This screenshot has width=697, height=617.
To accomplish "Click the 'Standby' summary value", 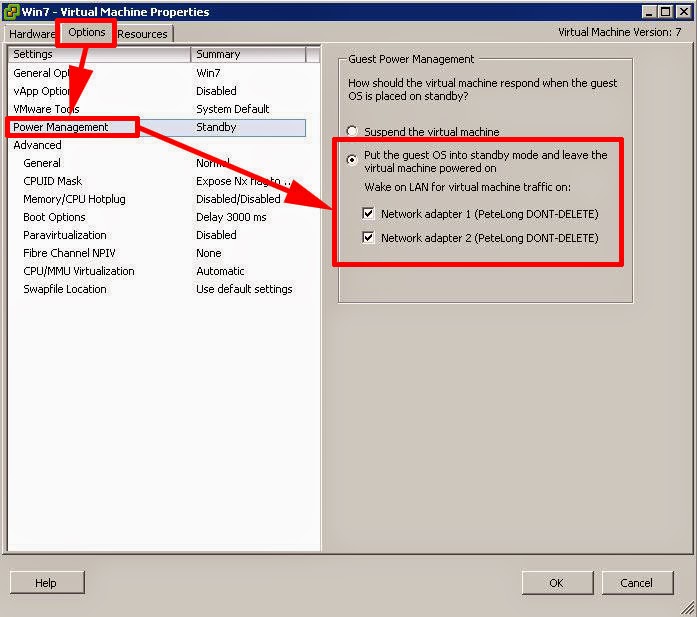I will click(216, 127).
